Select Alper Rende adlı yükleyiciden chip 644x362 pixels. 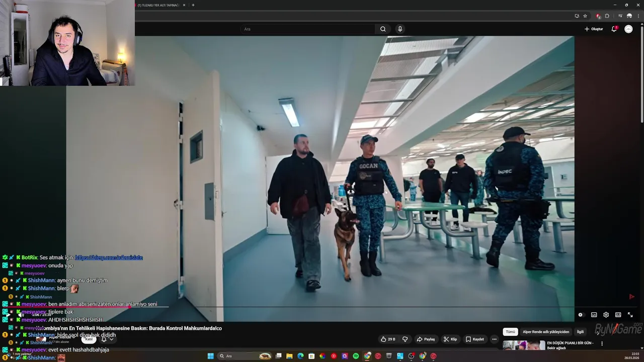click(546, 332)
